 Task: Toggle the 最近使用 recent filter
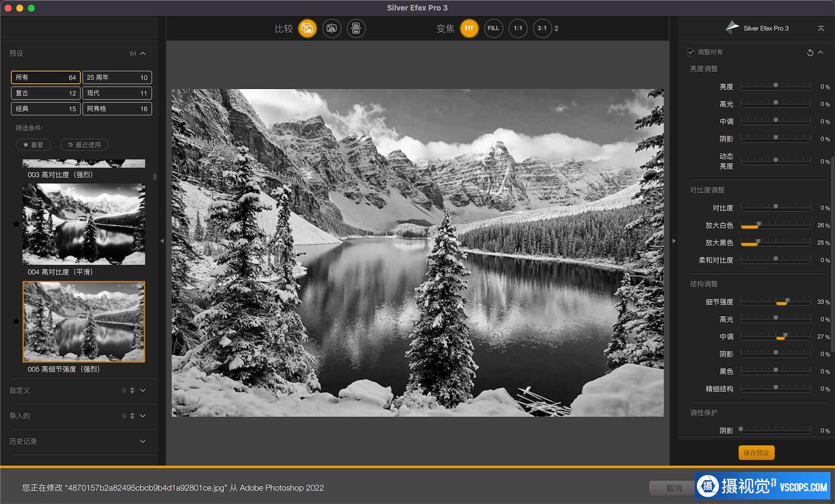[84, 145]
